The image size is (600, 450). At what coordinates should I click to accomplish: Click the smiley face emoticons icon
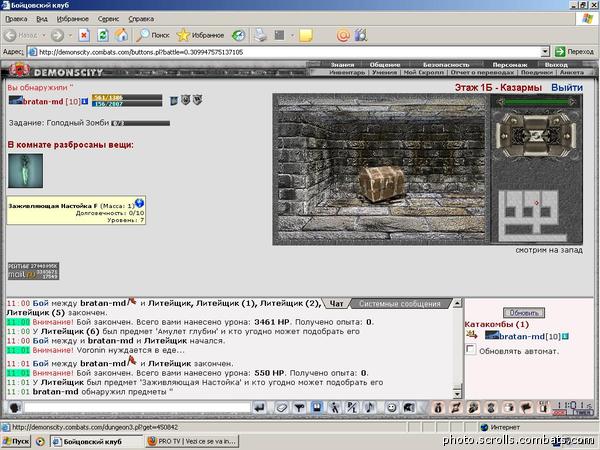tap(391, 408)
